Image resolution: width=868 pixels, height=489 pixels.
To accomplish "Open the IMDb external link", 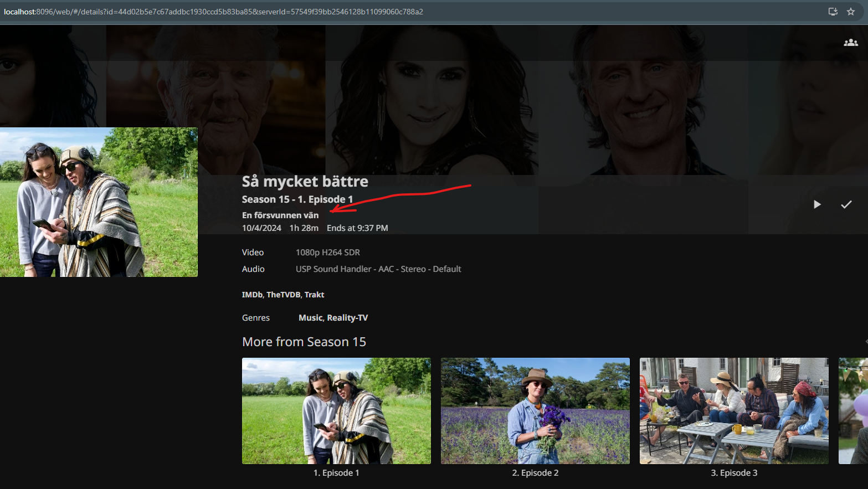I will [x=252, y=295].
